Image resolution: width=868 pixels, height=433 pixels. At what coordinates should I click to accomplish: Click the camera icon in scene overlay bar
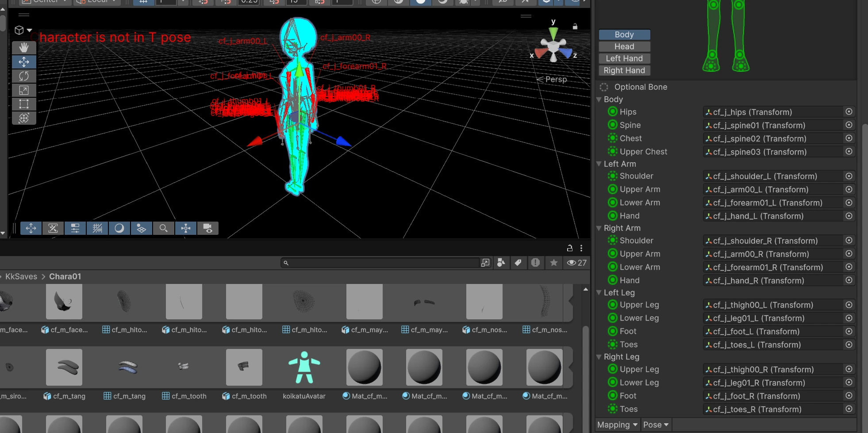(207, 228)
